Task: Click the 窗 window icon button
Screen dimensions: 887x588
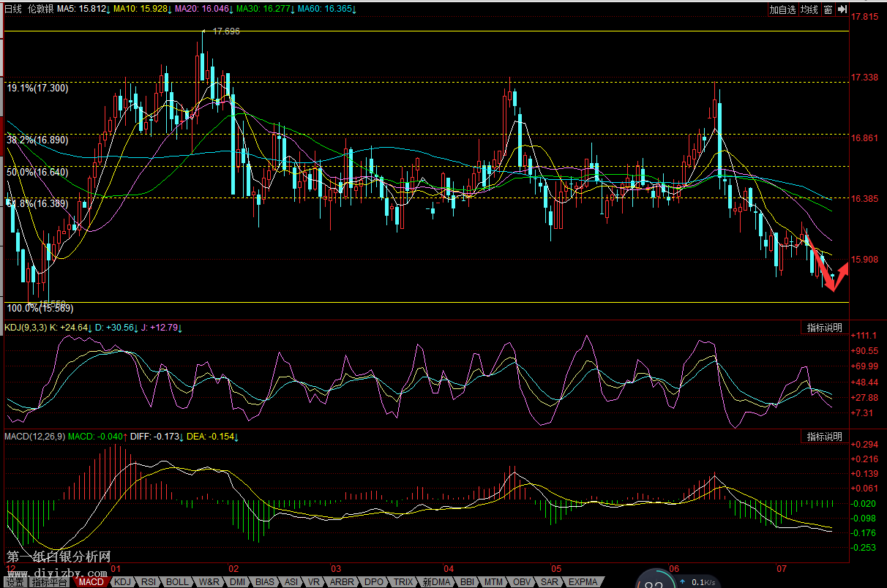Action: click(828, 10)
